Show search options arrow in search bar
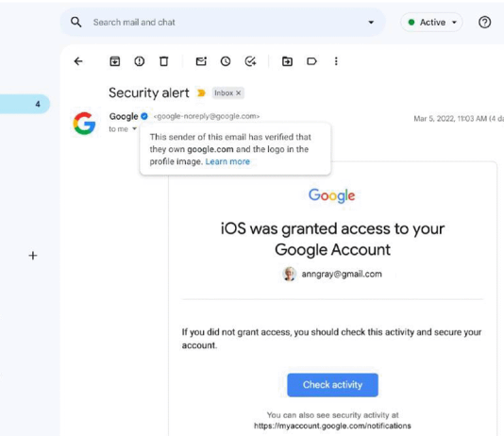504x436 pixels. pyautogui.click(x=371, y=22)
